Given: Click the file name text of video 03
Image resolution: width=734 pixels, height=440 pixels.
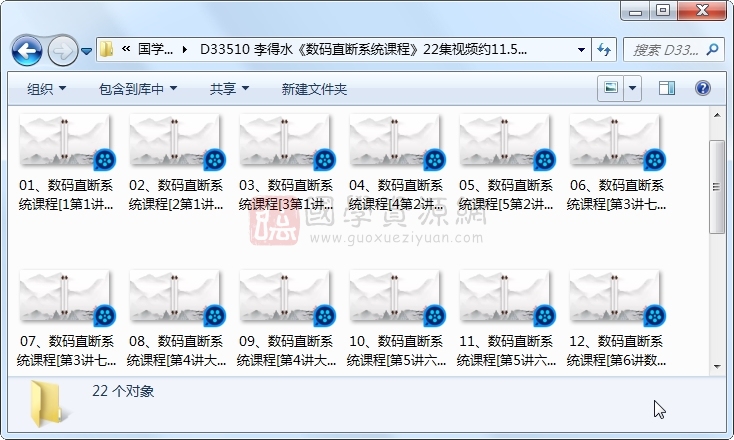Looking at the screenshot, I should pos(286,195).
